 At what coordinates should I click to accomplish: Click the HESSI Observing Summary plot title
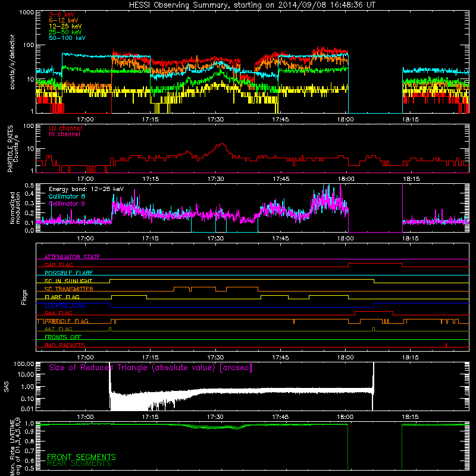pos(252,5)
